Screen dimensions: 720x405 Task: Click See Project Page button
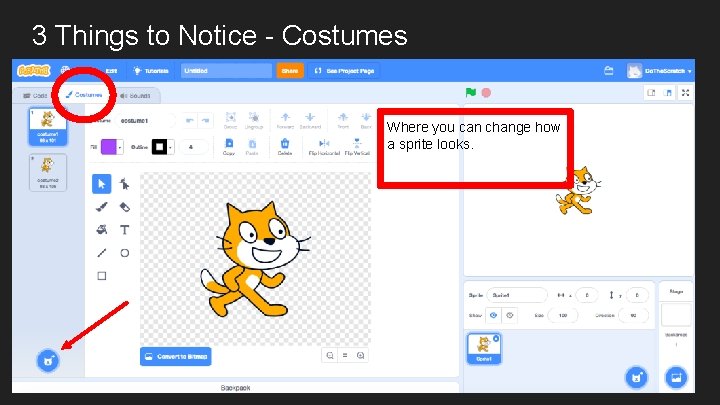(344, 71)
